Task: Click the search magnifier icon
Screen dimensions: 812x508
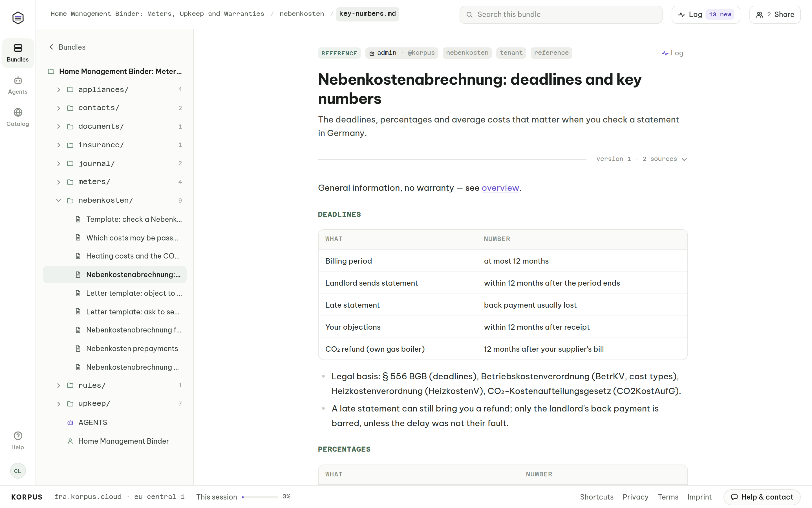Action: coord(469,14)
